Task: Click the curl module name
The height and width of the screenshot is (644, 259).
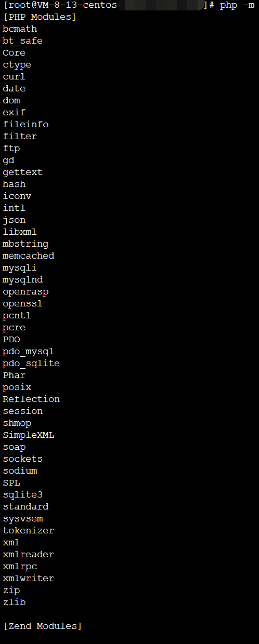Action: (14, 77)
